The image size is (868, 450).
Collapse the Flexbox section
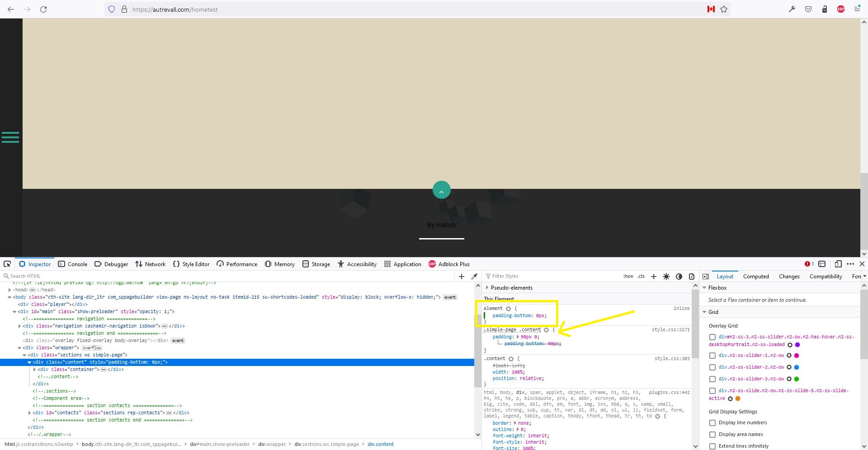[704, 288]
